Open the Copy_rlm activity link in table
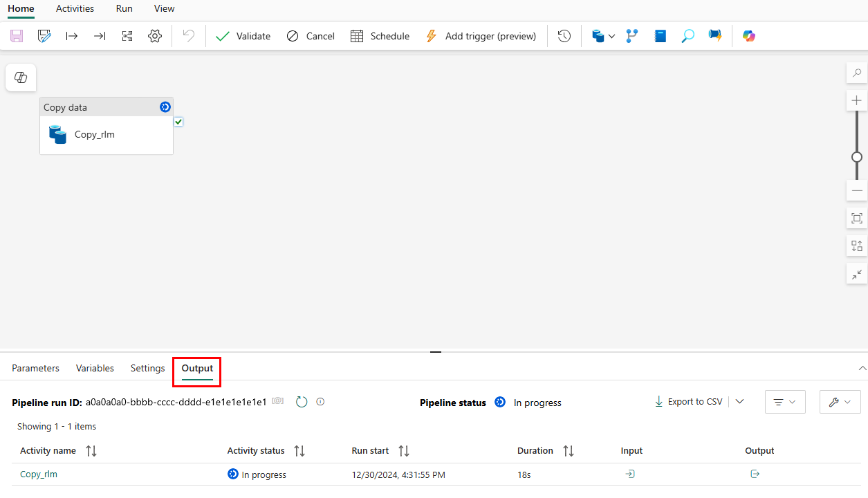868x498 pixels. coord(39,474)
